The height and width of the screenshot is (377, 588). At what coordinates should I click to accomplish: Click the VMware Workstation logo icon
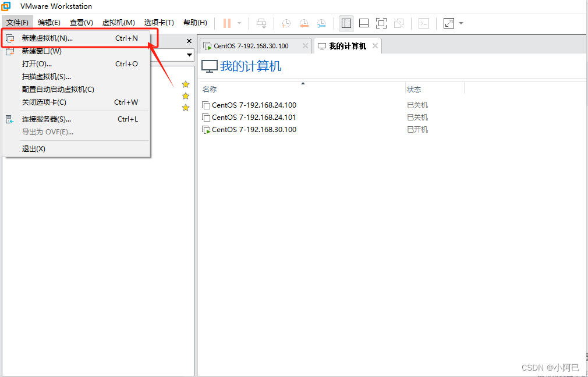point(6,6)
